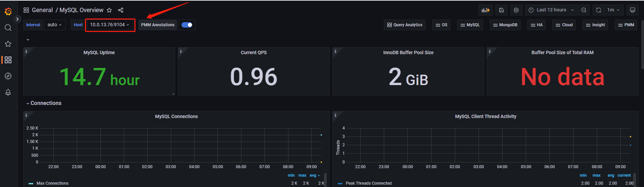Zoom out time range
This screenshot has height=187, width=644.
coord(584,10)
